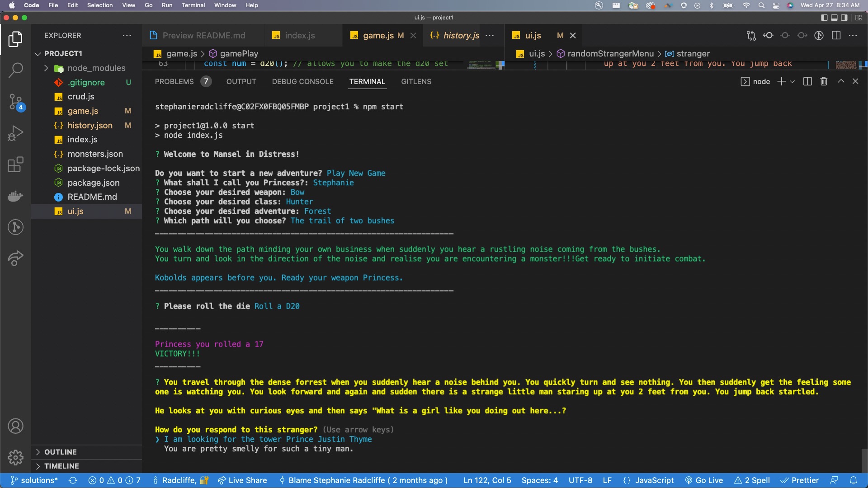Open the macOS Spotlight search icon
This screenshot has height=488, width=868.
761,5
